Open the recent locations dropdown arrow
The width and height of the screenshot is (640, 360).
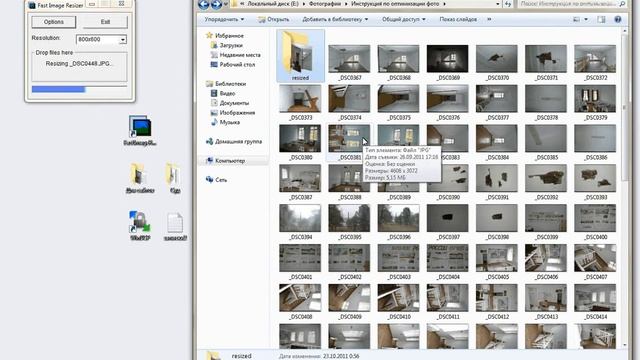tap(225, 4)
